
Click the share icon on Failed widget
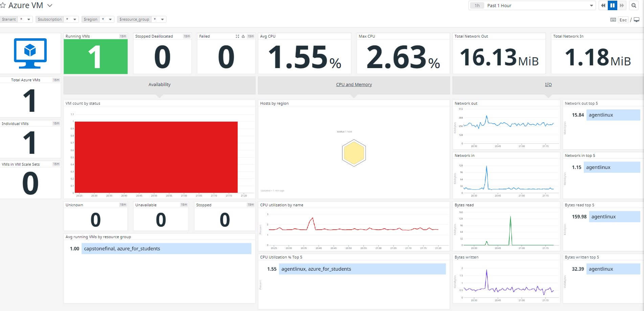tap(243, 36)
